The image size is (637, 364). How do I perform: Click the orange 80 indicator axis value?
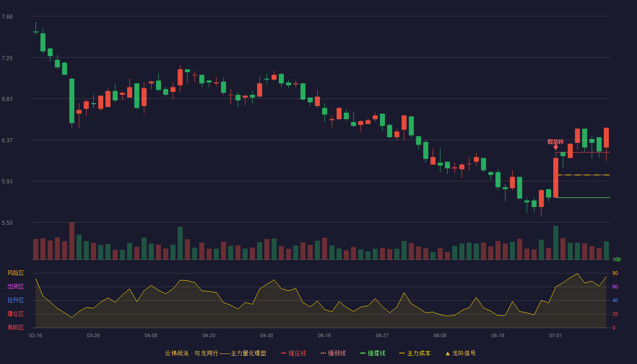point(615,273)
